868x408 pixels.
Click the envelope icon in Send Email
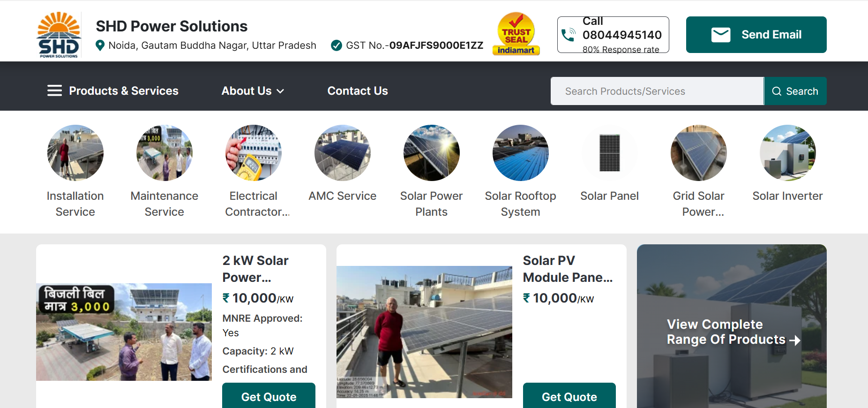coord(720,34)
